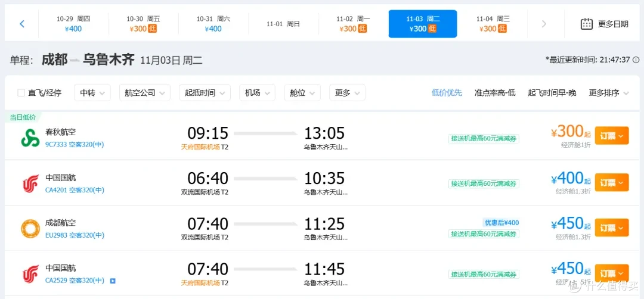
Task: Click departure time 09:15
Action: [208, 133]
